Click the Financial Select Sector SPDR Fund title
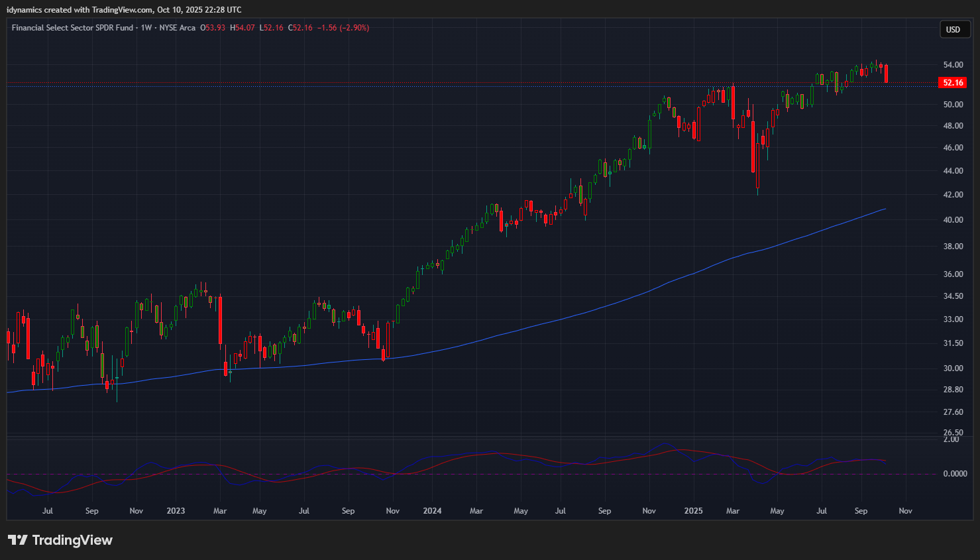 tap(72, 28)
